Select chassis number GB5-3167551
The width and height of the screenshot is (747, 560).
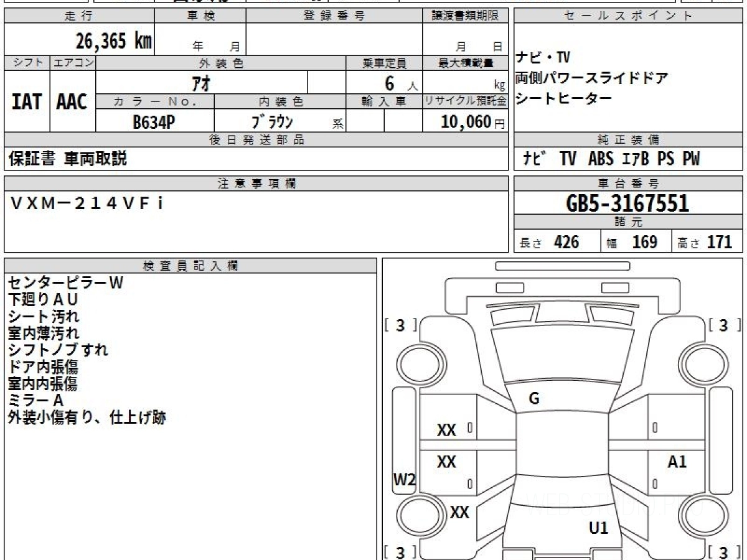627,203
